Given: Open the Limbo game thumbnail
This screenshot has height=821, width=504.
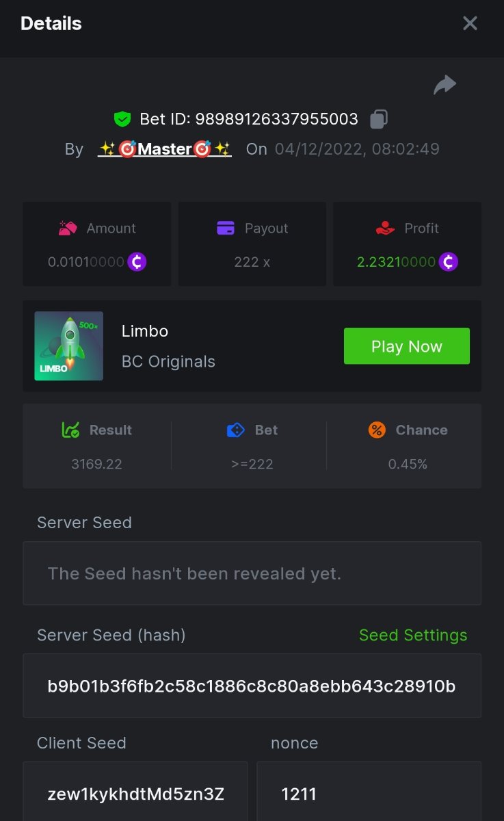Looking at the screenshot, I should (x=69, y=346).
